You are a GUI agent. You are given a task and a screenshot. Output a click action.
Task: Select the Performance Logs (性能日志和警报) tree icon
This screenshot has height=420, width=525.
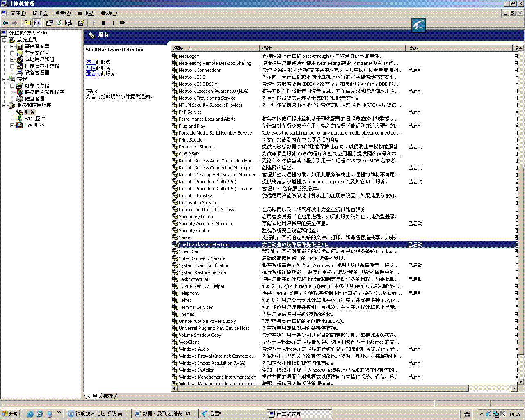pos(20,66)
